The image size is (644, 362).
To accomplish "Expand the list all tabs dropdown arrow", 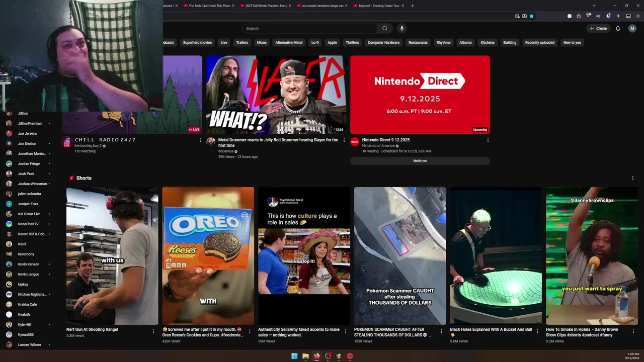I will click(594, 6).
